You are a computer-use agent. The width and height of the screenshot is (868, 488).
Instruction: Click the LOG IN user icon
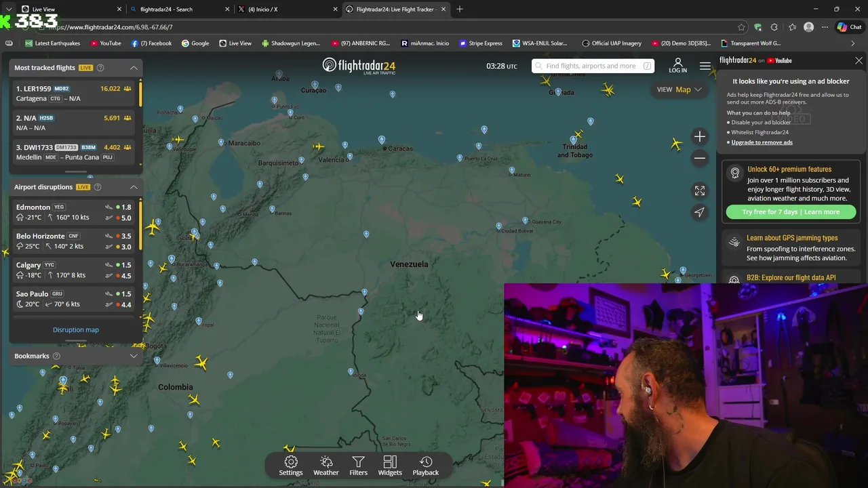coord(677,66)
